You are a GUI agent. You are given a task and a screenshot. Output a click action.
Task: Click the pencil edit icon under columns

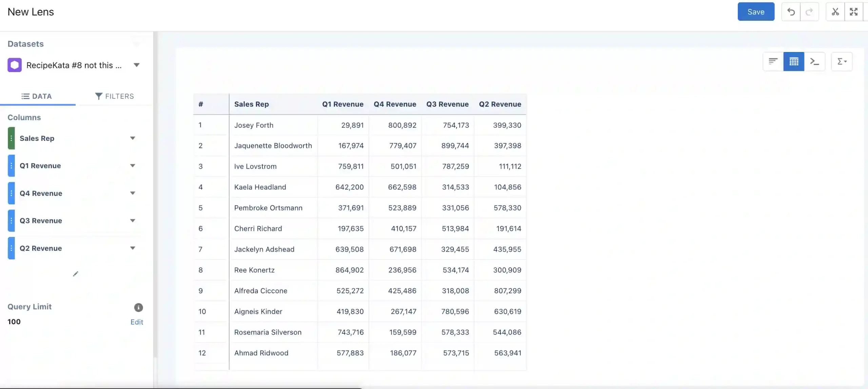click(76, 274)
